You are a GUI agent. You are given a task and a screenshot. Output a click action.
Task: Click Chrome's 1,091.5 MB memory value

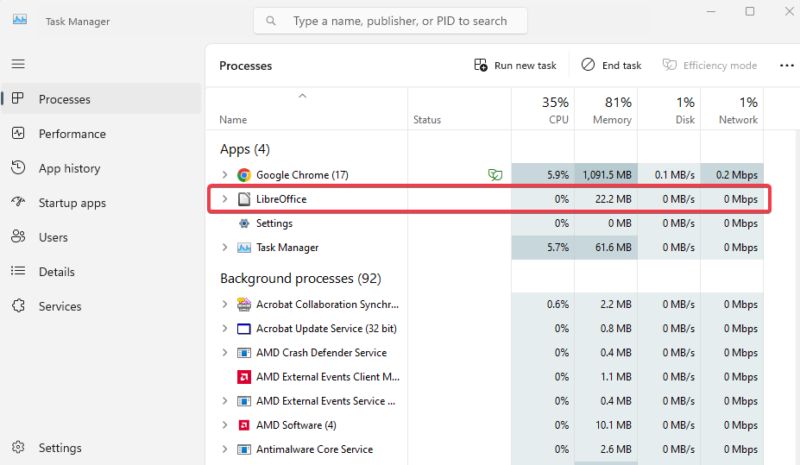click(607, 175)
